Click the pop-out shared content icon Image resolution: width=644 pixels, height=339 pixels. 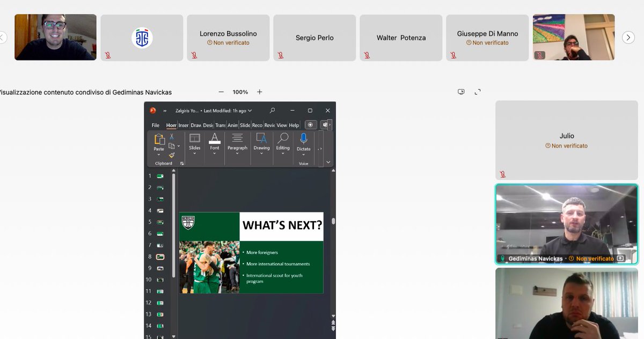461,92
